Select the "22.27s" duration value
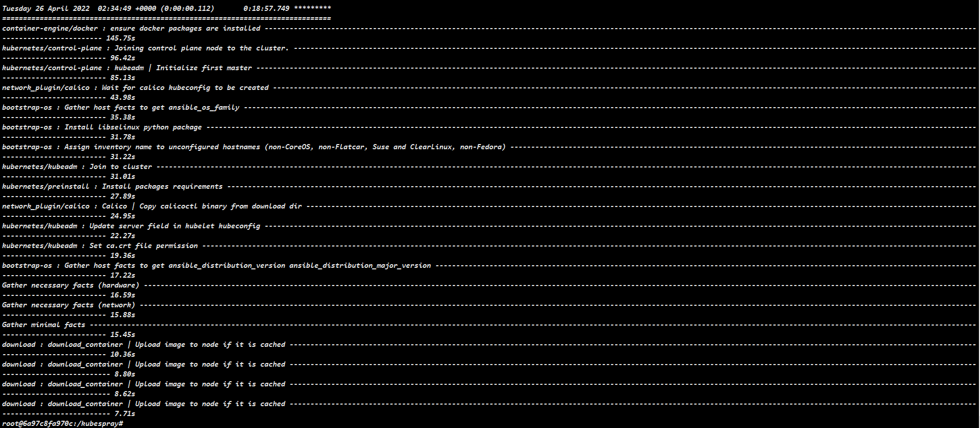Screen dimensions: 980x428 tap(123, 236)
